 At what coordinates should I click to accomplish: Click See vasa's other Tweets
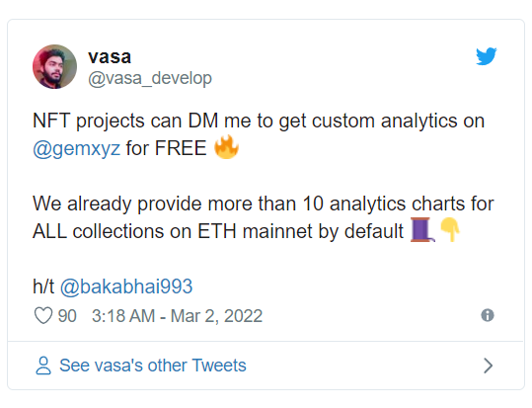click(153, 366)
